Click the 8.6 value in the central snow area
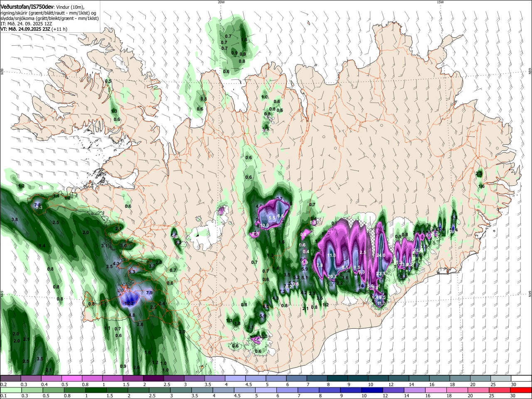Screen dimensions: 532x399 pyautogui.click(x=281, y=216)
